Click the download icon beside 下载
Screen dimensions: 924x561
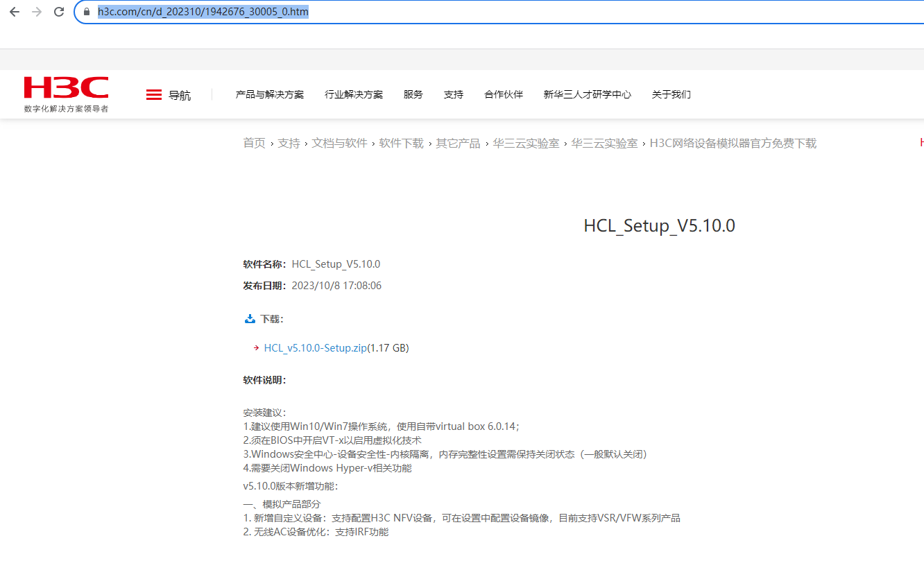tap(250, 319)
